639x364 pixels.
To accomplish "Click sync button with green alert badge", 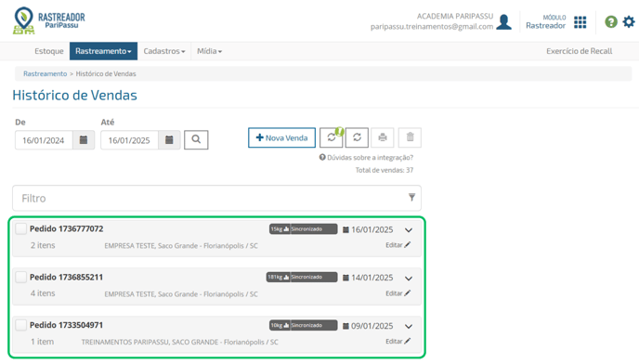I will [x=332, y=137].
